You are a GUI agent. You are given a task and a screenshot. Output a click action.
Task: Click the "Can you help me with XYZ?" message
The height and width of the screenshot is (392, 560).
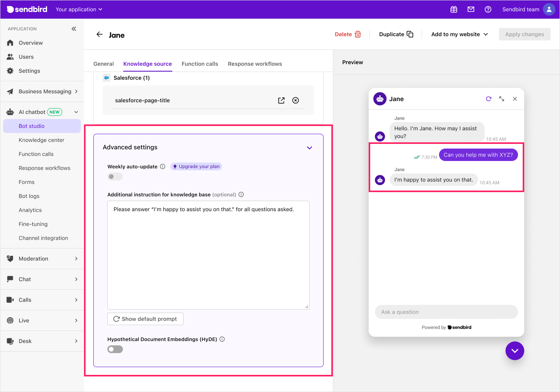(478, 155)
